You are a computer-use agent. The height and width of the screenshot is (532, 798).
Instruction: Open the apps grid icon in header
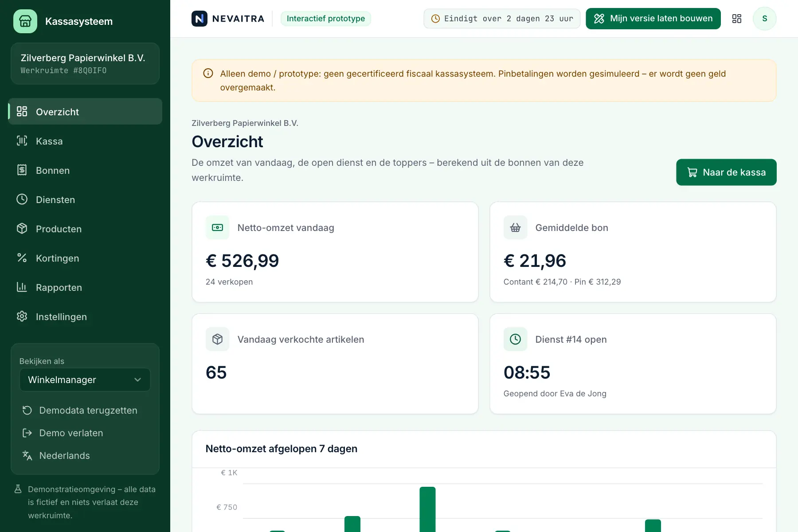737,19
